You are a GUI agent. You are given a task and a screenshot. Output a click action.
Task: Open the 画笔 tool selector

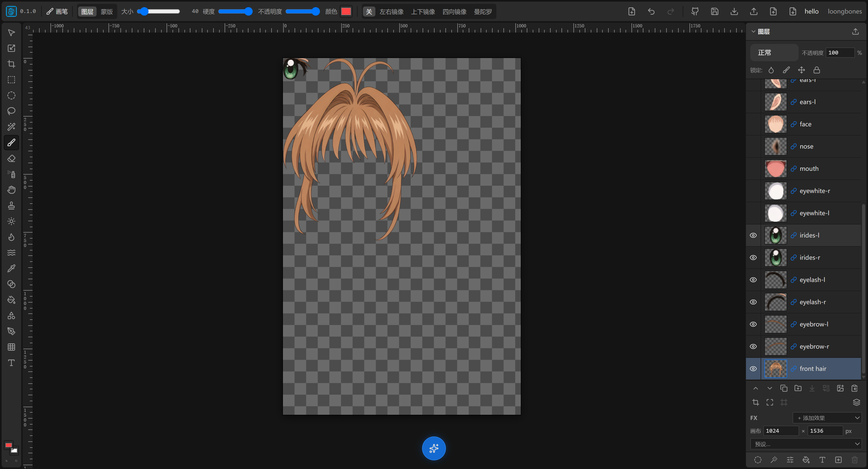57,11
